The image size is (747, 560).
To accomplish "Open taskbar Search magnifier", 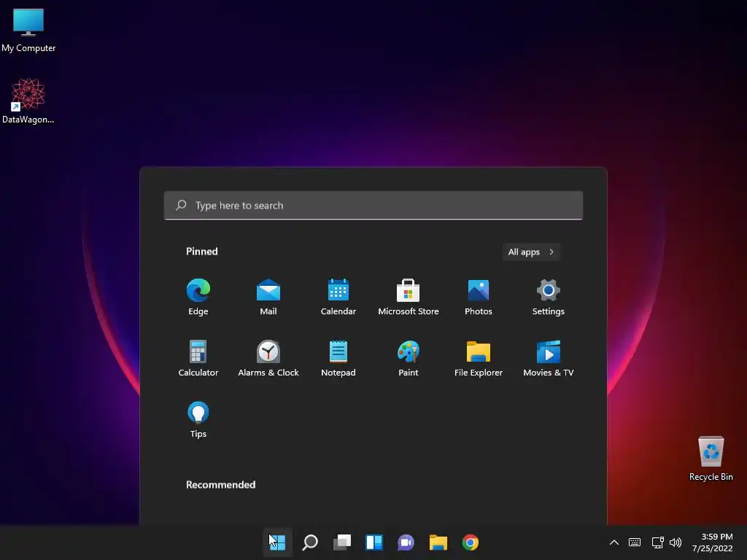I will [310, 542].
